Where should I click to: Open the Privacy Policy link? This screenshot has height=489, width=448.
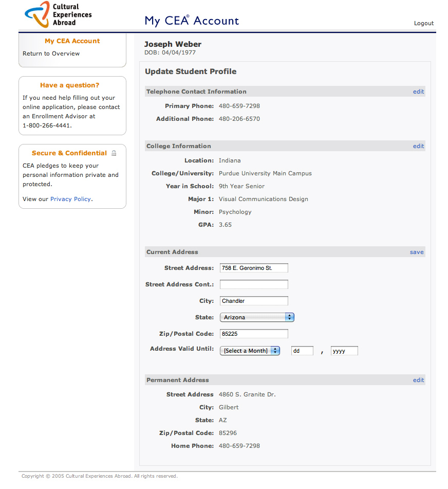pos(70,199)
